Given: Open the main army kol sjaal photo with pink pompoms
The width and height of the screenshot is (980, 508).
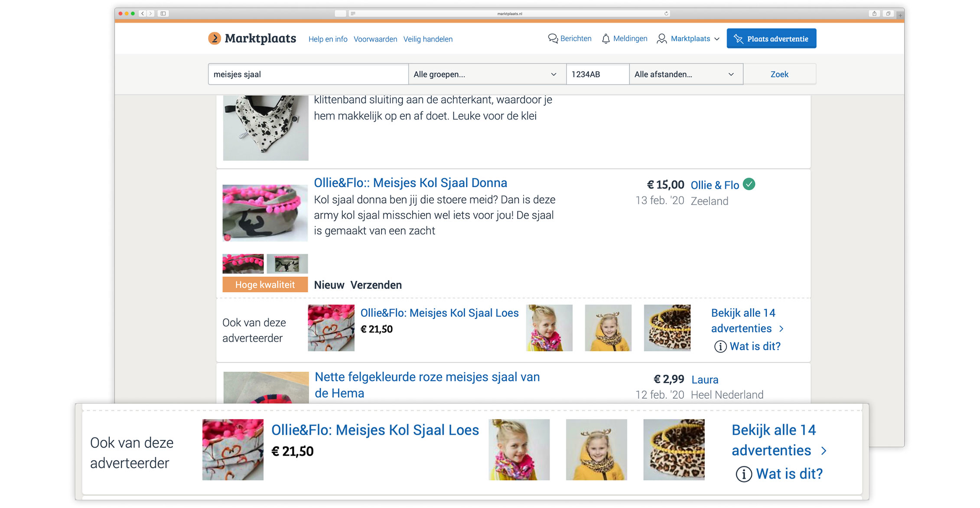Looking at the screenshot, I should 265,213.
